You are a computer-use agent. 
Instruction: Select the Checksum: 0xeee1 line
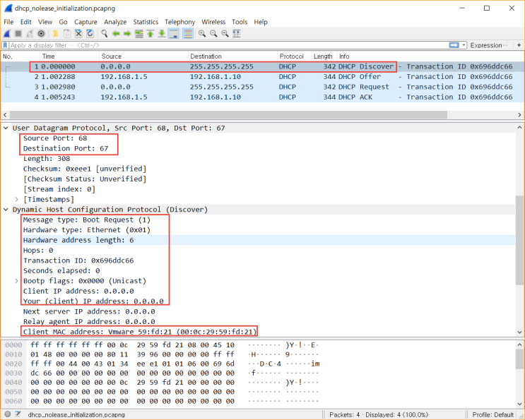coord(85,169)
